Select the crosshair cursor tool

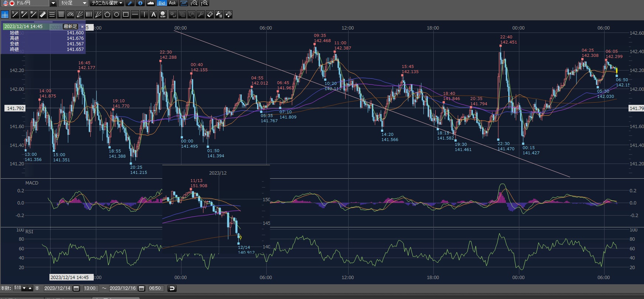pyautogui.click(x=5, y=14)
